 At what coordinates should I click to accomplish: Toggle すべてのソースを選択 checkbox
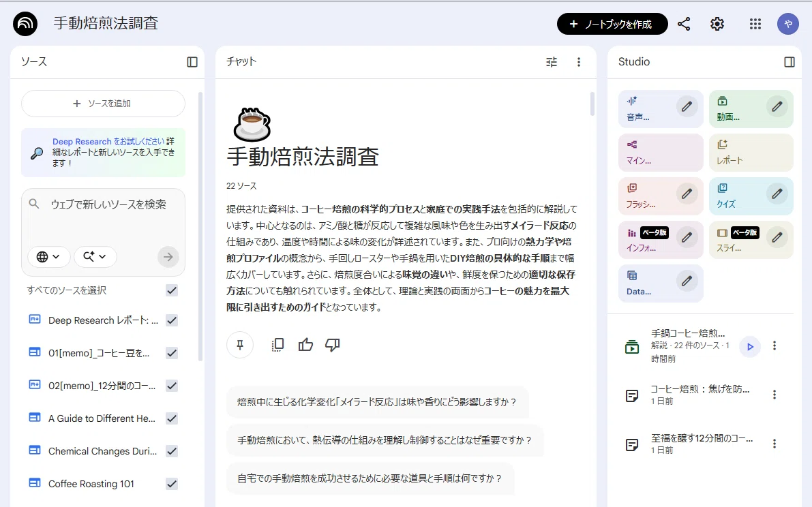pos(172,290)
